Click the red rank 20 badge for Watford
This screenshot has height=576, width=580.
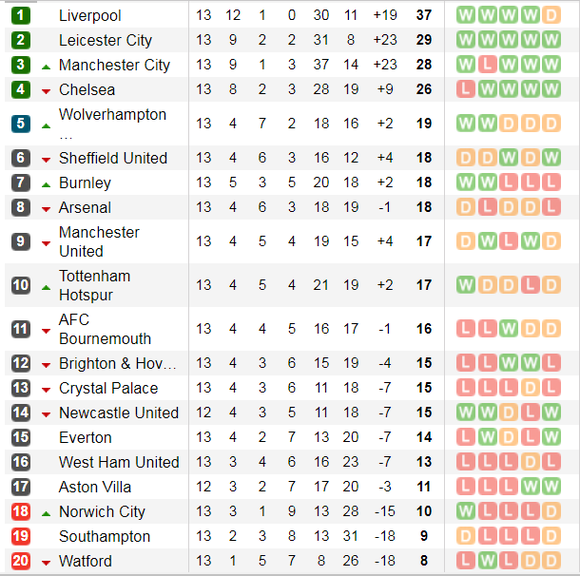[21, 561]
